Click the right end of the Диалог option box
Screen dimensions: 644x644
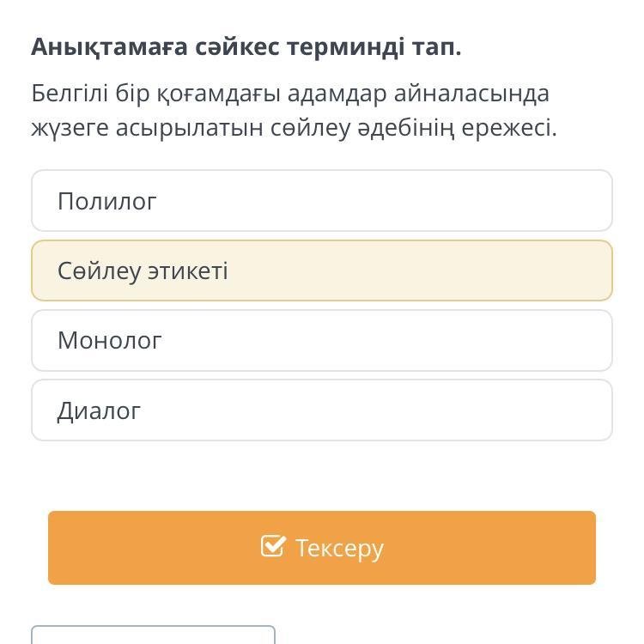(583, 410)
